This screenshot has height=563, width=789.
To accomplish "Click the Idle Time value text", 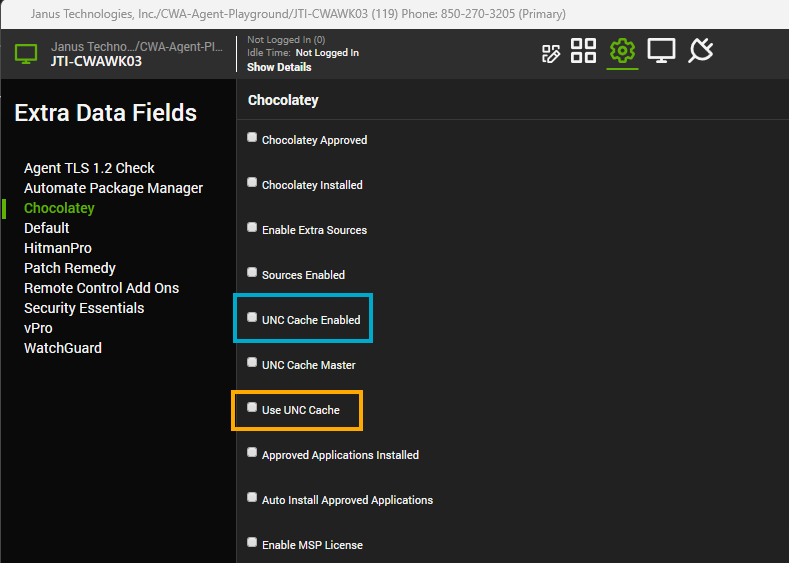I will click(327, 53).
